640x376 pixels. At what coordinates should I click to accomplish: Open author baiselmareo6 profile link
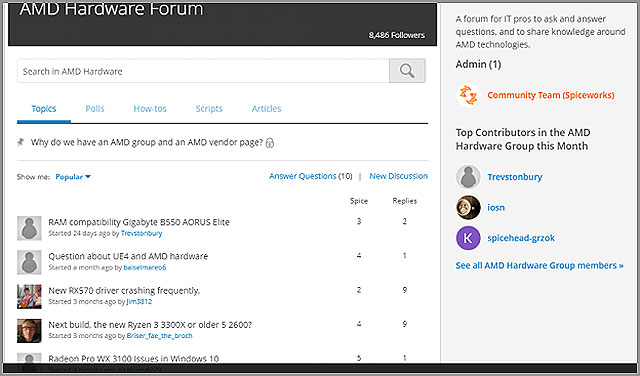point(144,267)
